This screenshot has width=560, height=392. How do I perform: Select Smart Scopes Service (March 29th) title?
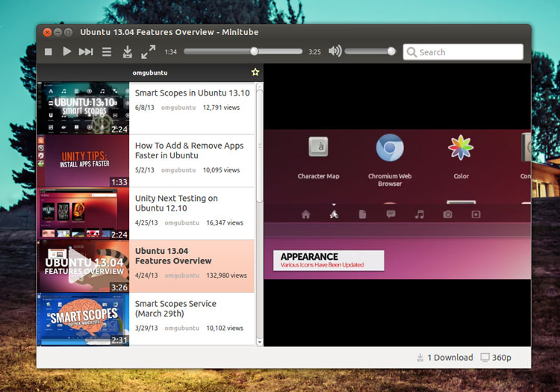tap(175, 308)
